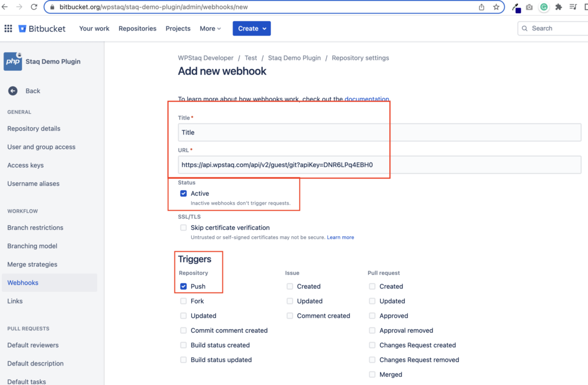The image size is (588, 385).
Task: Check the Issue Updated checkbox
Action: (x=290, y=301)
